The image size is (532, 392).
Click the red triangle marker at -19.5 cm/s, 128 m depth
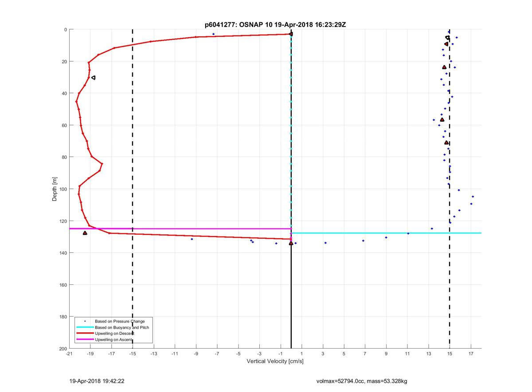pyautogui.click(x=85, y=233)
